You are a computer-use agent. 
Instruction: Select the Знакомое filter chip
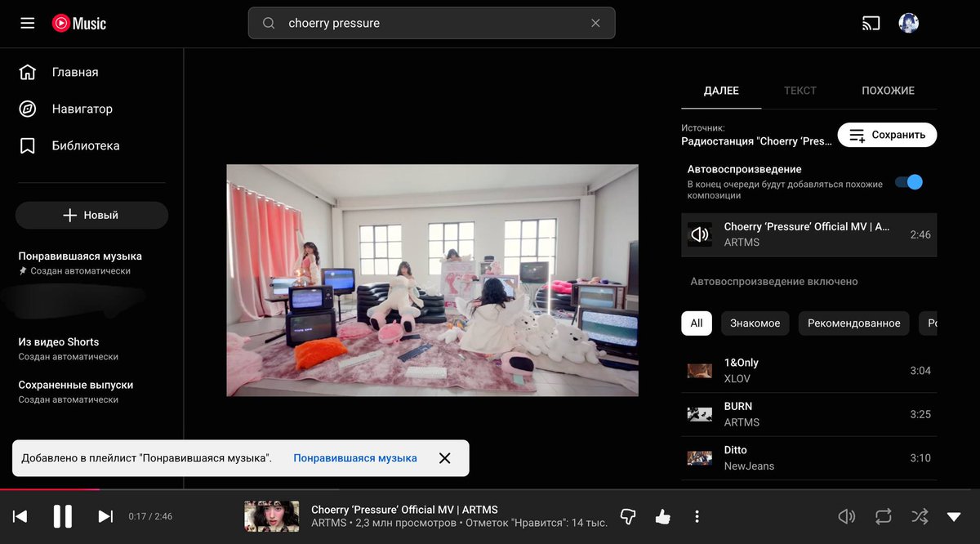tap(755, 323)
